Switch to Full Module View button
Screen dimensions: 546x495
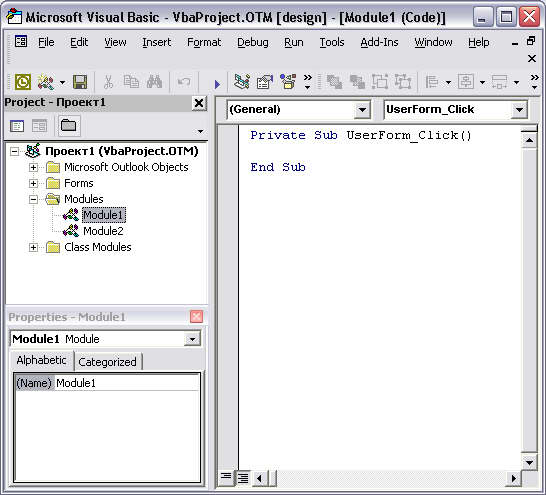pos(242,478)
